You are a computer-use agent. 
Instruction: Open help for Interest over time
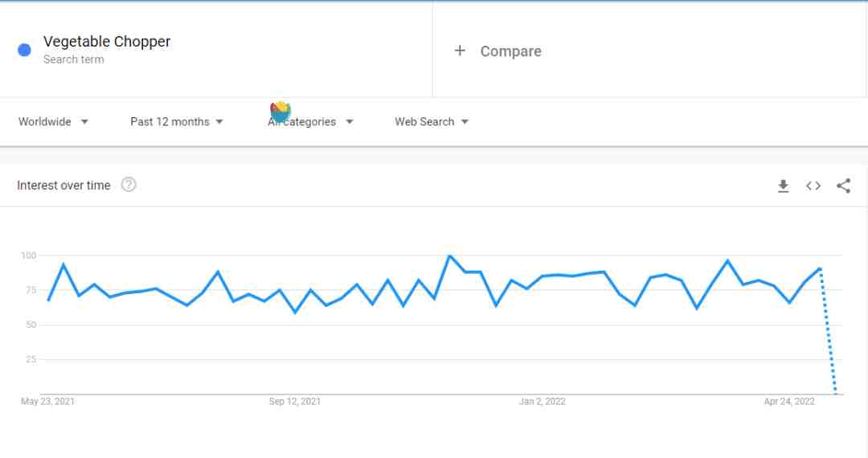click(x=129, y=185)
